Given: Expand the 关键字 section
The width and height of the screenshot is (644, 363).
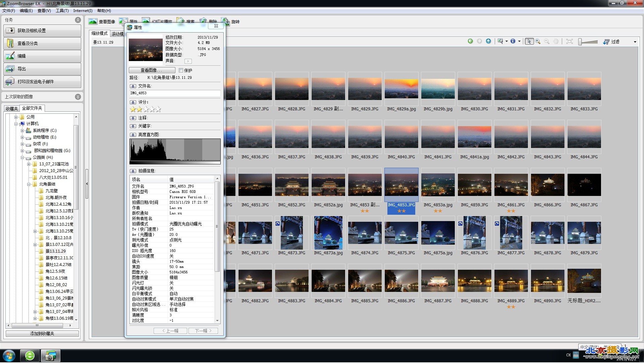Looking at the screenshot, I should tap(133, 126).
